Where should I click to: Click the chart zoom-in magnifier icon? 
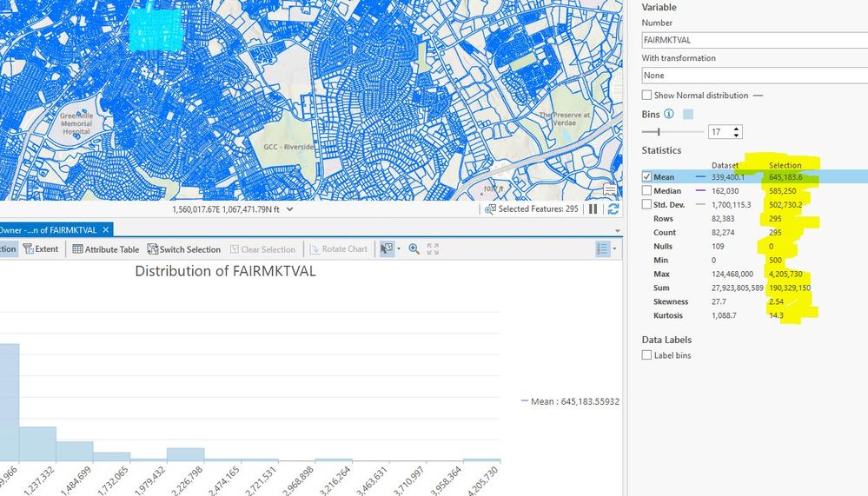pos(414,249)
